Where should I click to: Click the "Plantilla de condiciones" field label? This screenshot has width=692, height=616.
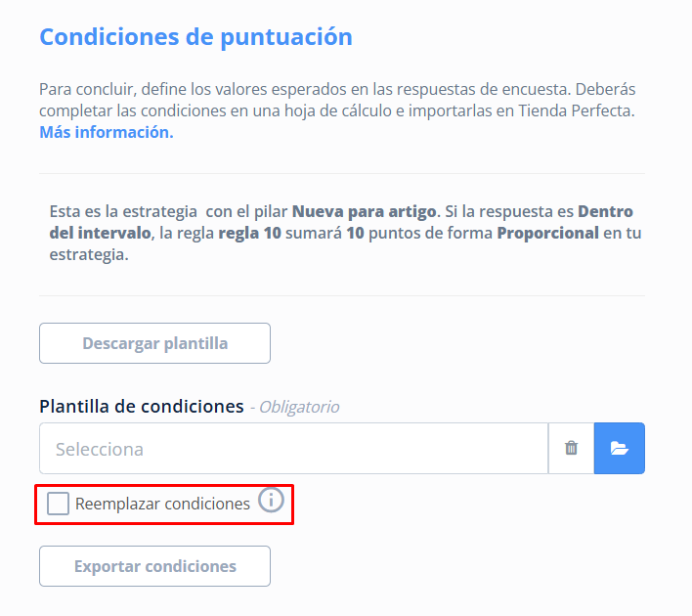pos(142,406)
